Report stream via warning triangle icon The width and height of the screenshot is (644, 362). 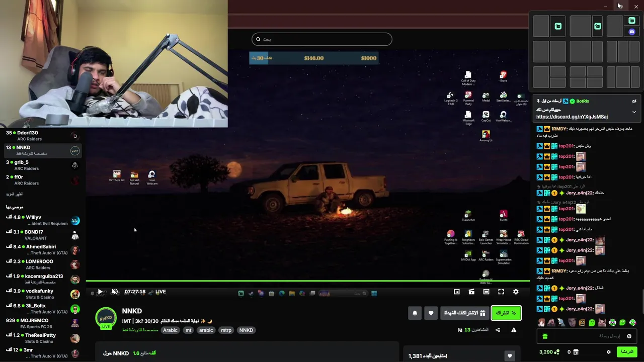pyautogui.click(x=514, y=330)
